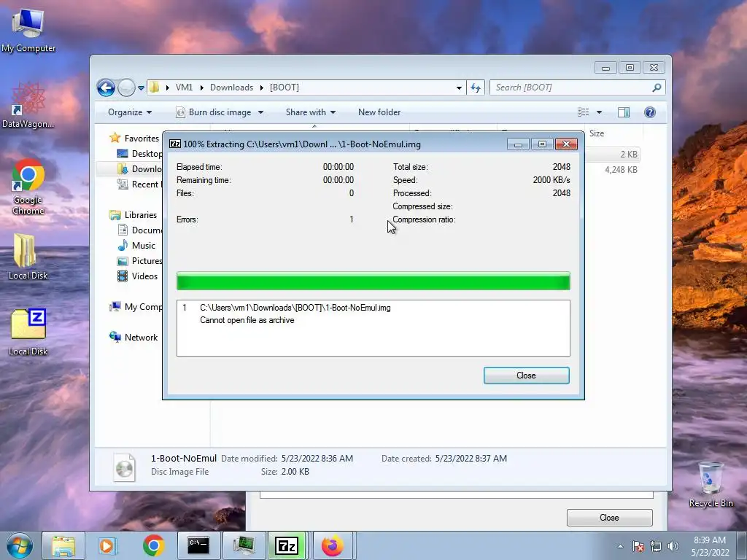Click the disc image icon in details pane

124,467
